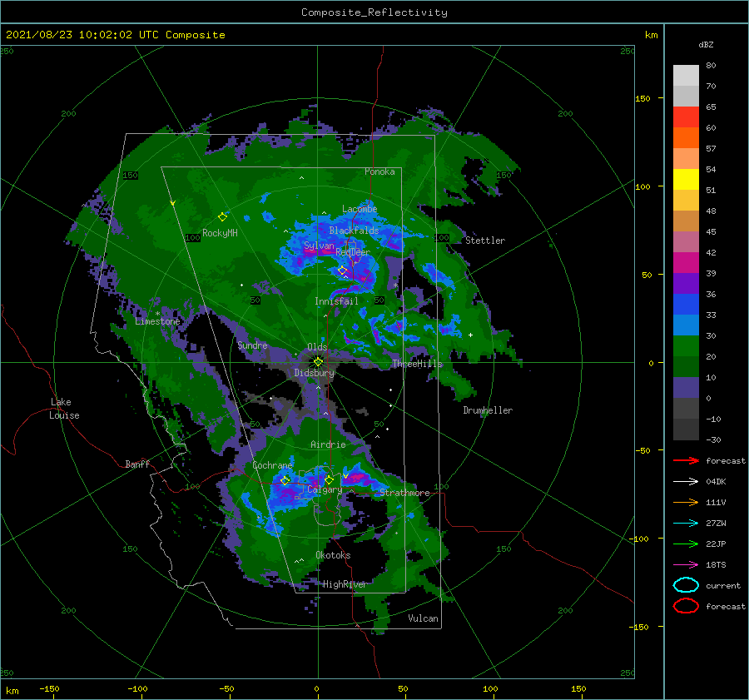Click the Drumheller city label
This screenshot has width=749, height=700.
point(488,410)
